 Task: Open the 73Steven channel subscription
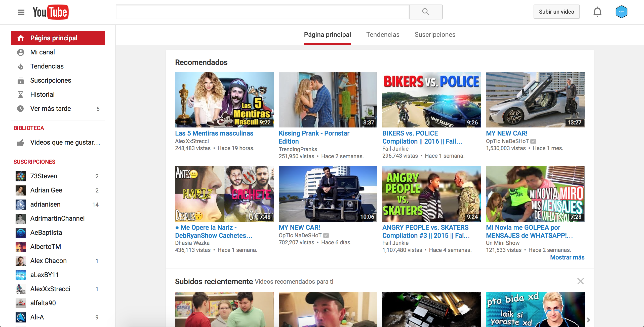click(44, 176)
